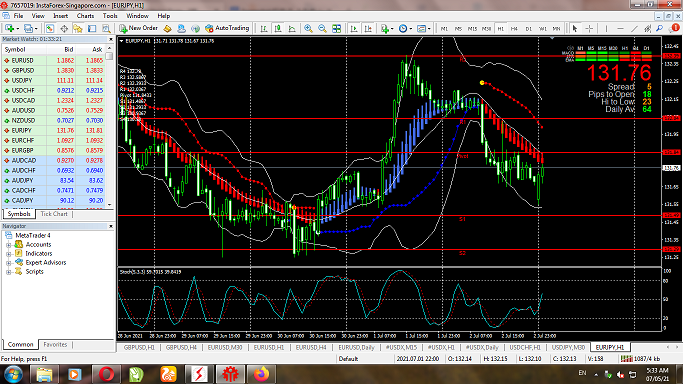The image size is (683, 384).
Task: Select the AUDJPY row in Market Watch
Action: pos(54,181)
